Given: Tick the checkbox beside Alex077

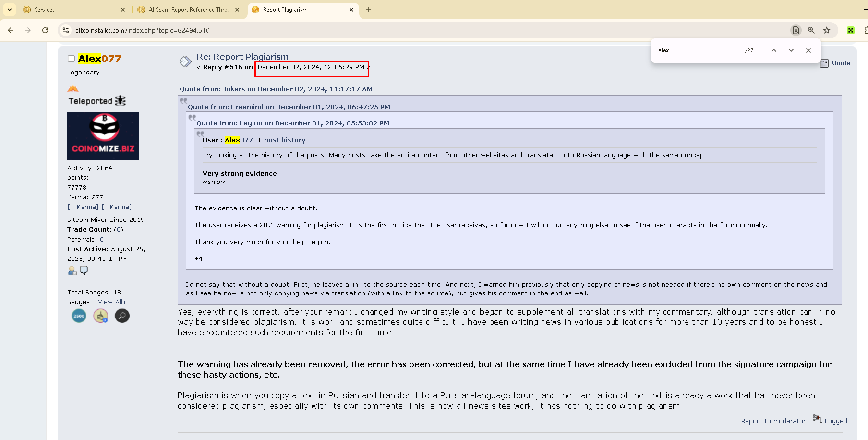Looking at the screenshot, I should [71, 59].
